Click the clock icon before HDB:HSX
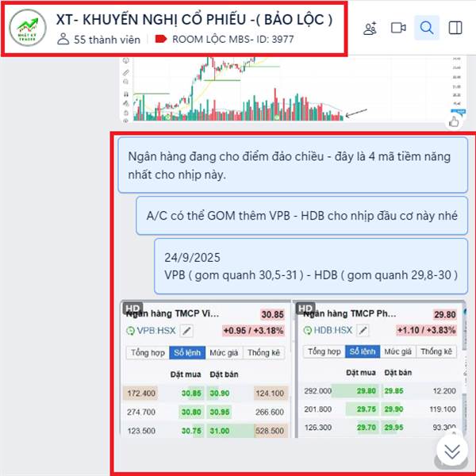476x476 pixels. (308, 330)
